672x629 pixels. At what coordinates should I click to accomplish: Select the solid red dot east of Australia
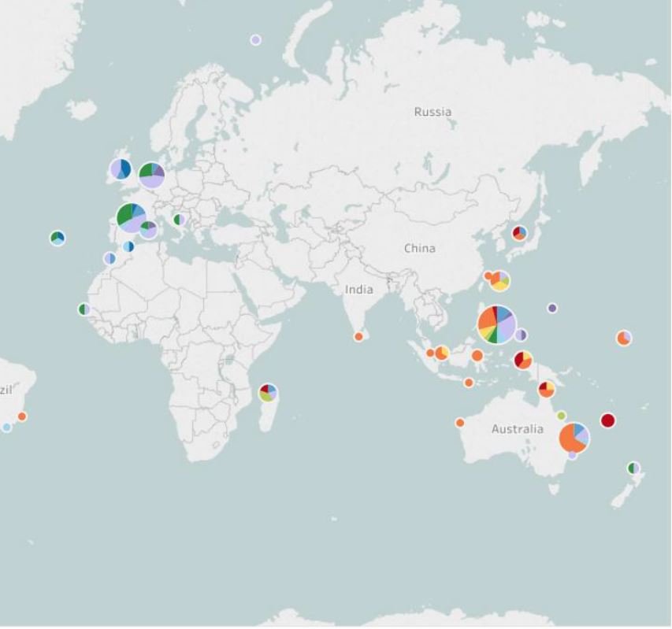click(607, 420)
